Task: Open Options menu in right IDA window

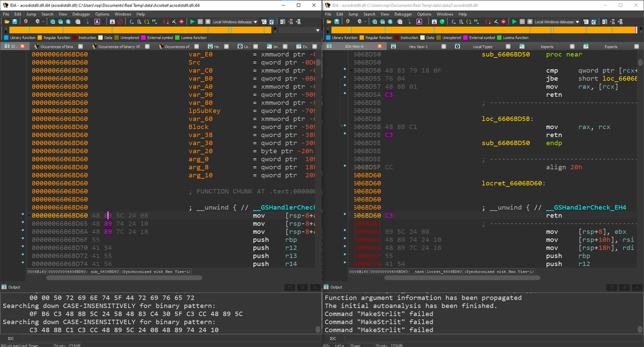Action: tap(424, 14)
